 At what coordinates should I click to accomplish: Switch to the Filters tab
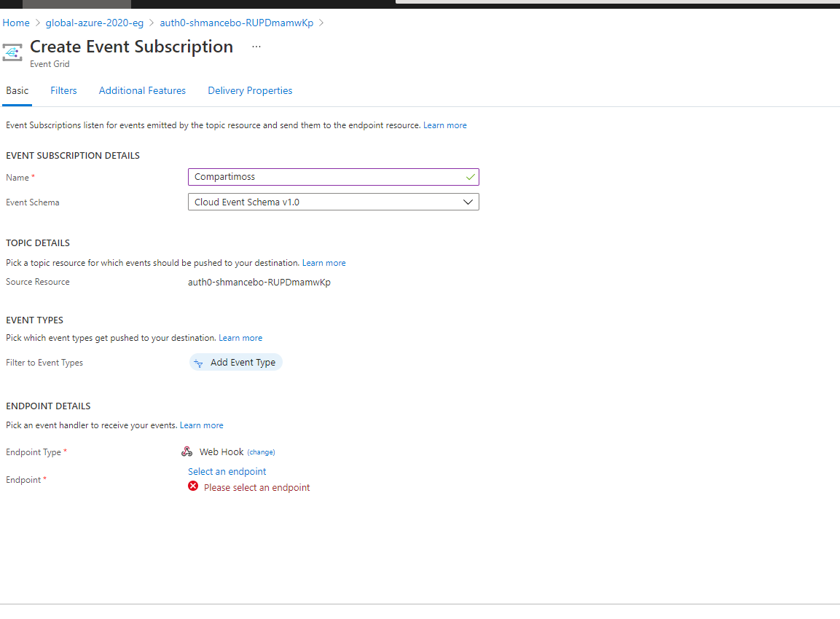[x=64, y=90]
